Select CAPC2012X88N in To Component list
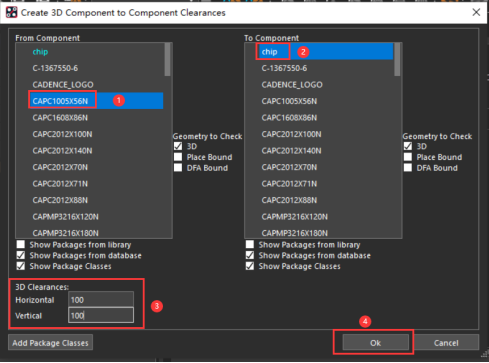Viewport: 489px width, 363px height. pyautogui.click(x=289, y=200)
